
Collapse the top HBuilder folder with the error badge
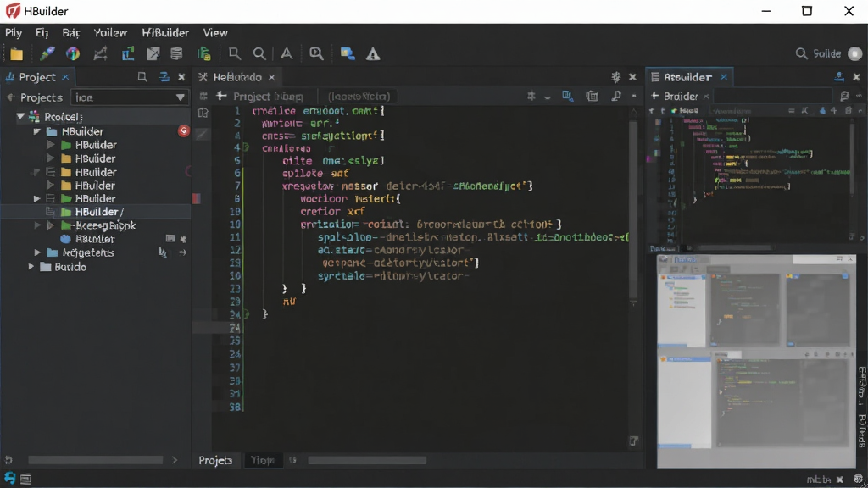click(x=36, y=131)
